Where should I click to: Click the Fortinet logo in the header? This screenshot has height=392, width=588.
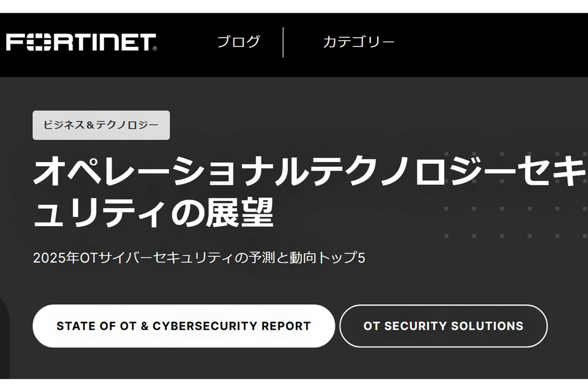pyautogui.click(x=81, y=42)
